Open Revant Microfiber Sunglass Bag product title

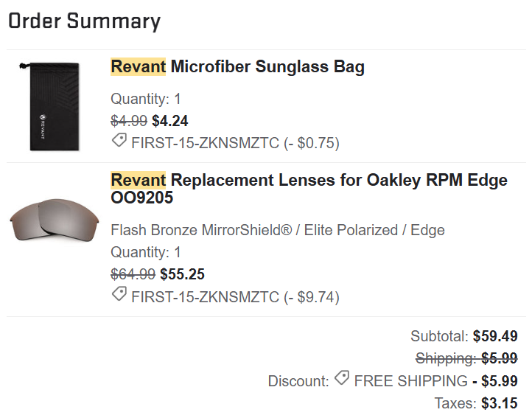click(237, 67)
